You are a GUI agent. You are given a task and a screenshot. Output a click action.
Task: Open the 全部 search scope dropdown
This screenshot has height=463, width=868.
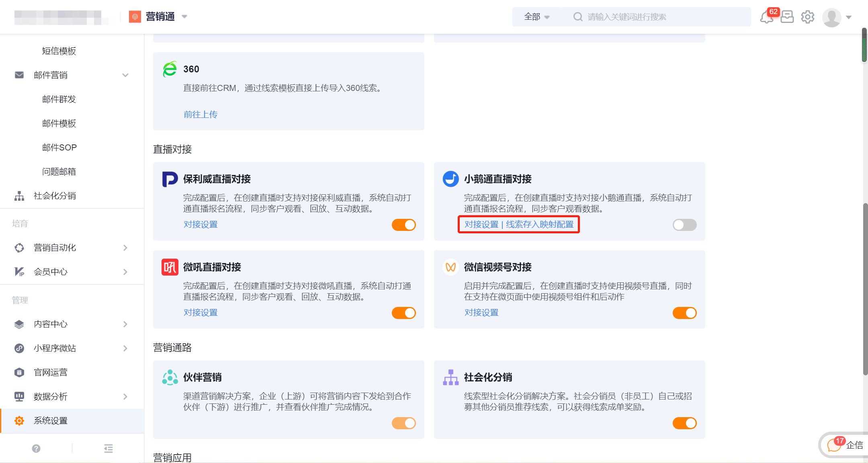click(537, 17)
